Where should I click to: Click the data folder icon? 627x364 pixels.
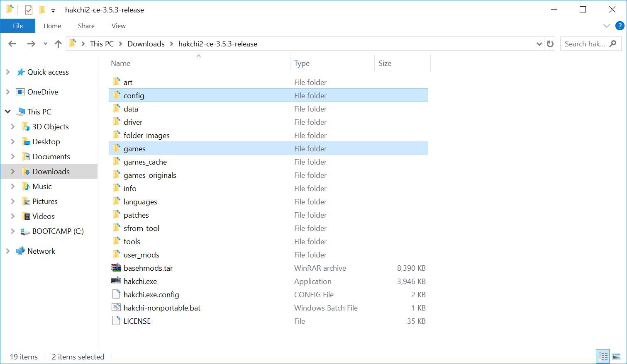pyautogui.click(x=117, y=109)
